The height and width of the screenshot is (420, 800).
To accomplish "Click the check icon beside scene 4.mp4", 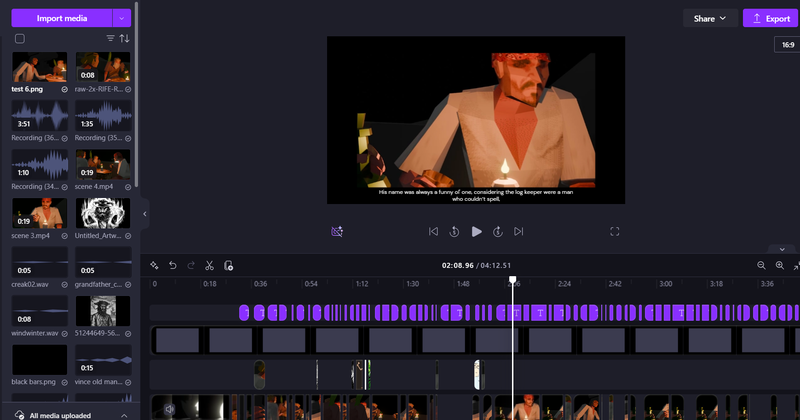I will point(128,187).
